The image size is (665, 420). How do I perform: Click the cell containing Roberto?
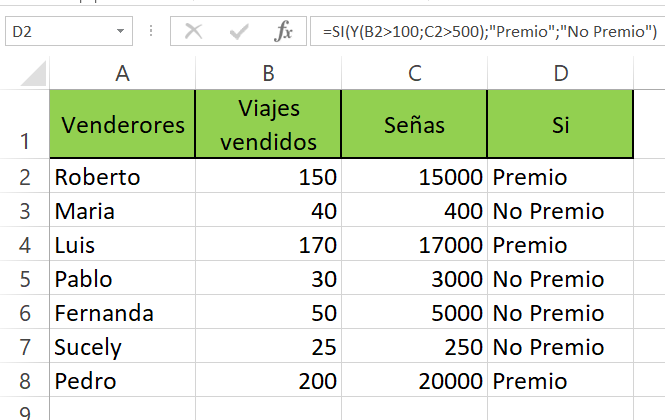click(123, 177)
